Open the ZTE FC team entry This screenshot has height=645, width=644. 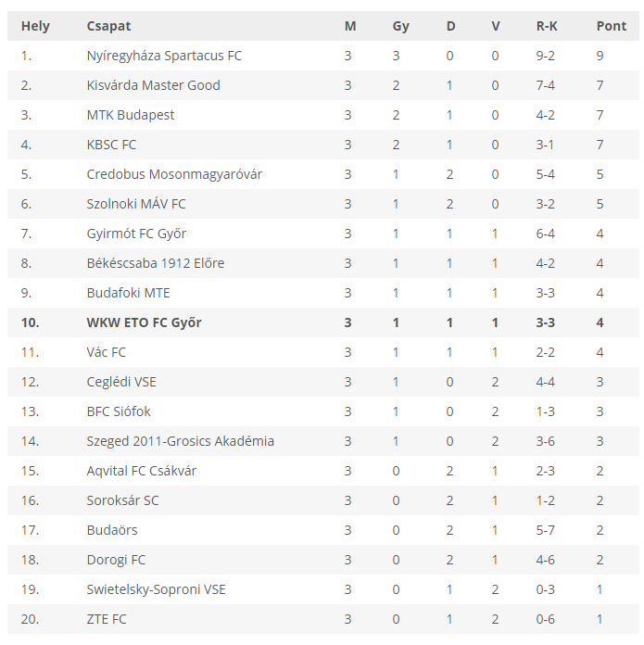point(107,619)
